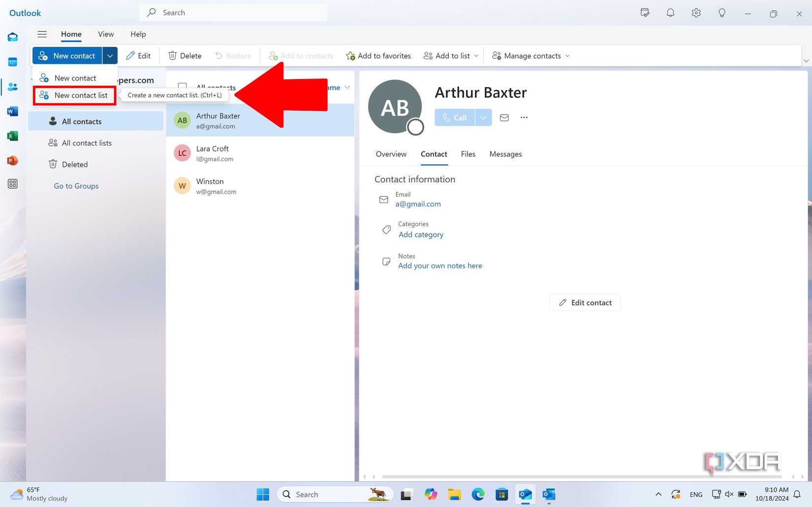Launch Word from the sidebar

pos(12,111)
